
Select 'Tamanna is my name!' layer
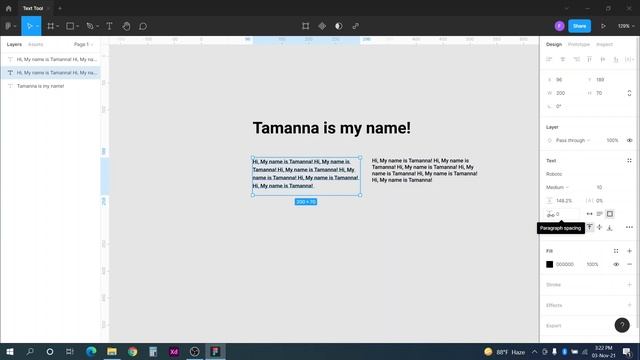point(50,86)
